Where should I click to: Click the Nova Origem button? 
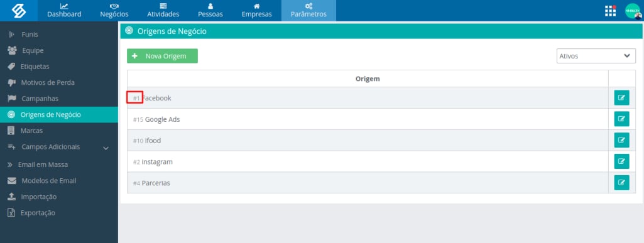point(162,56)
